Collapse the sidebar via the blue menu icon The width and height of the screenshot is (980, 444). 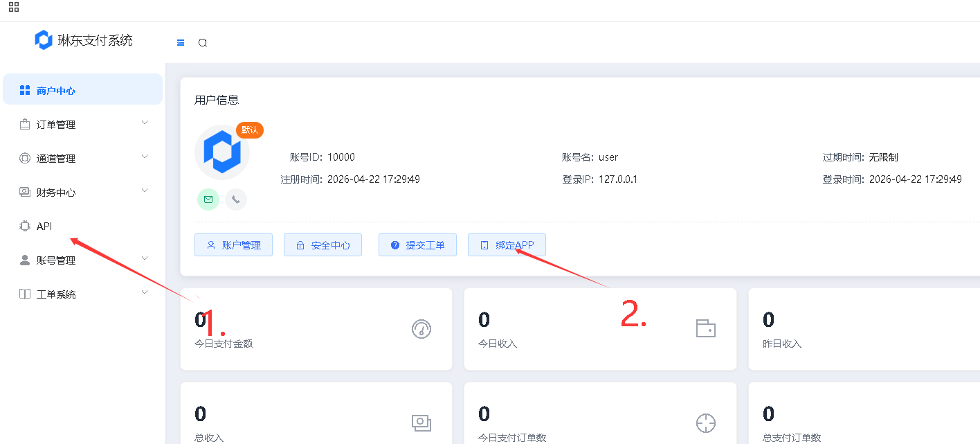[x=181, y=42]
